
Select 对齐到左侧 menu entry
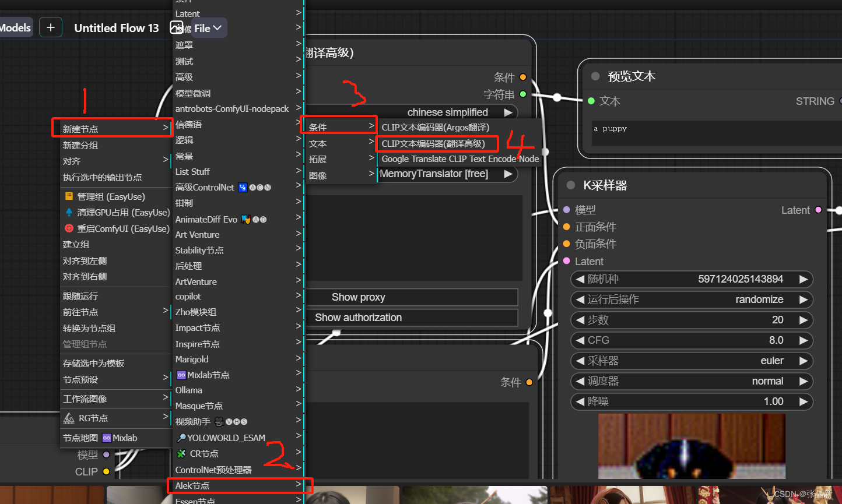(115, 260)
